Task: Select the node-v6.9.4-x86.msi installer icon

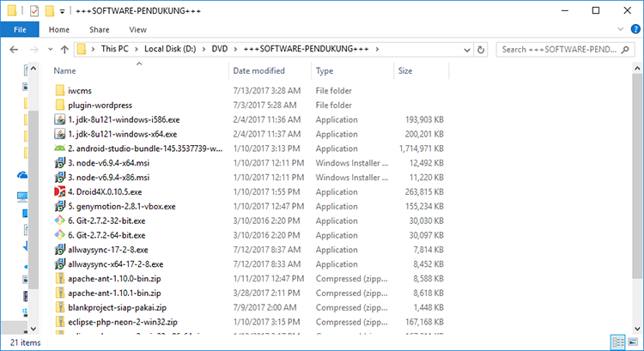Action: click(60, 178)
